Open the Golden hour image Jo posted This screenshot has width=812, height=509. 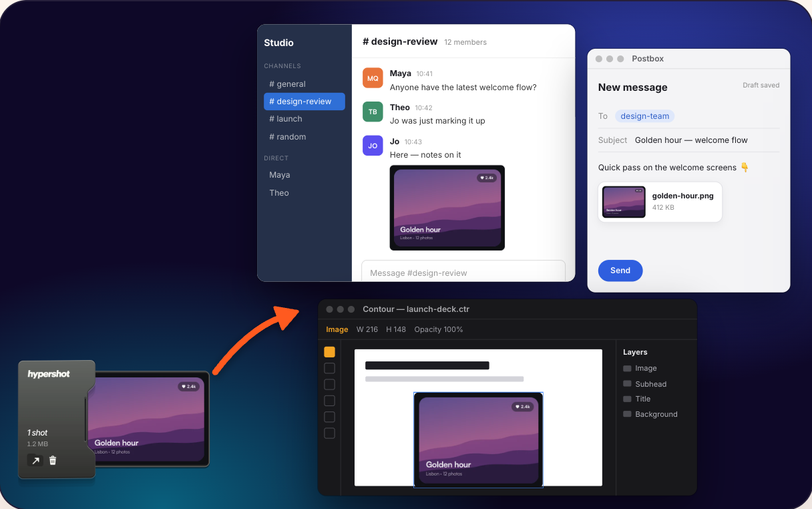click(x=447, y=208)
